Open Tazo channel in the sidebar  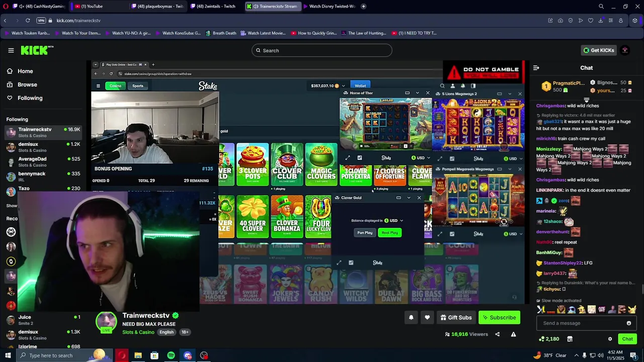pyautogui.click(x=43, y=189)
